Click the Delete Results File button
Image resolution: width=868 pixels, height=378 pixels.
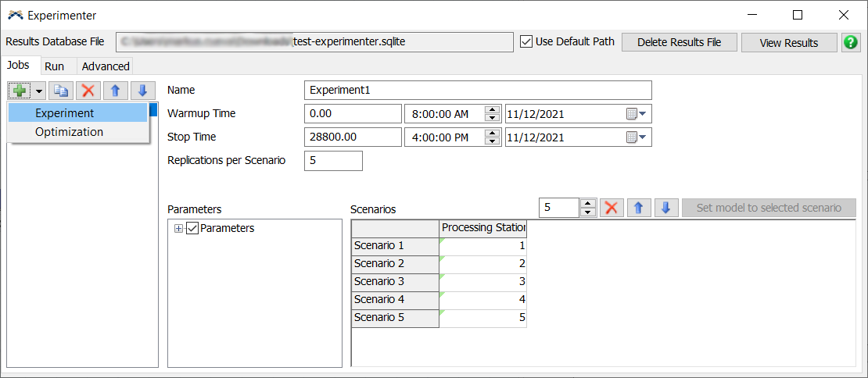[679, 42]
